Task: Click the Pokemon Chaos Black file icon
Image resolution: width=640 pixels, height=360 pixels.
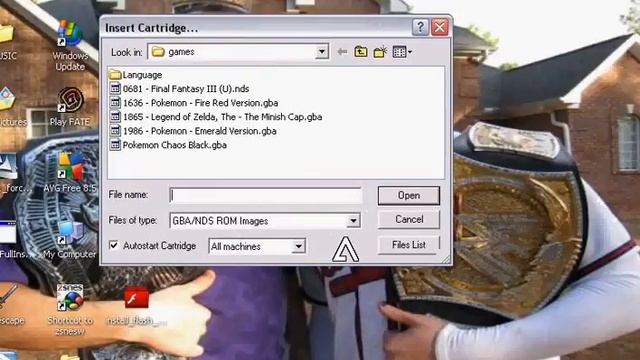Action: pos(115,145)
